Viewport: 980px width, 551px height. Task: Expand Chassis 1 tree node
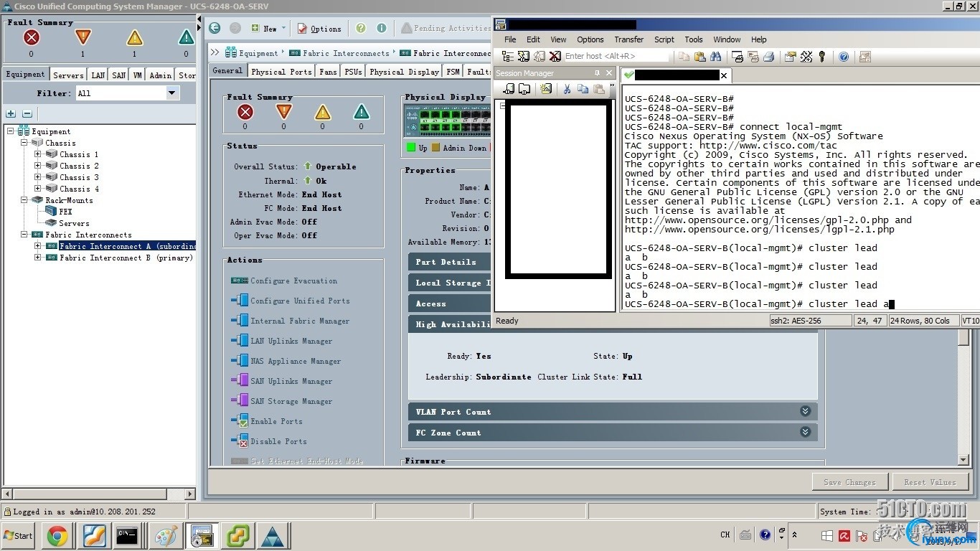pos(37,154)
